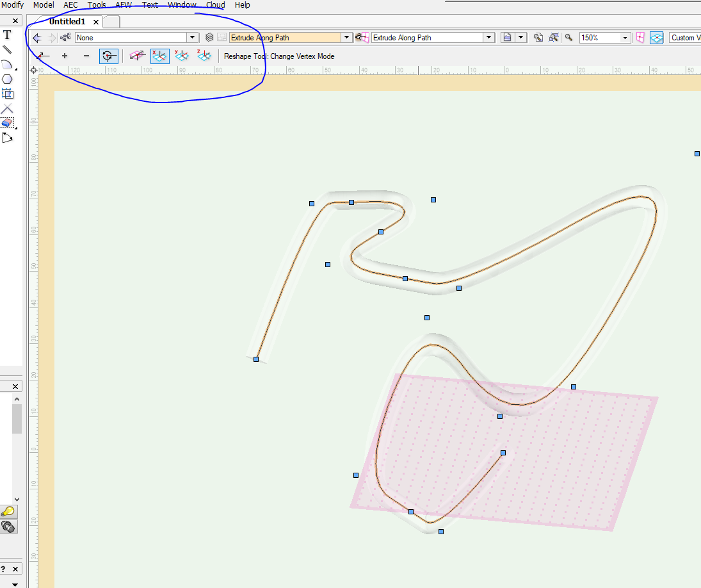Click the back navigation arrow
Screen dimensions: 701x588
point(36,37)
